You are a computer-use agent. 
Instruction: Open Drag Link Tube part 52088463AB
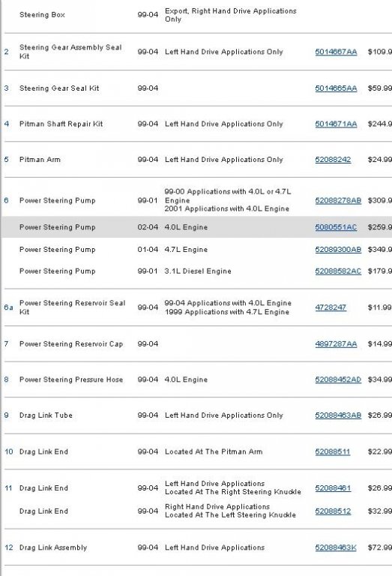click(x=338, y=415)
